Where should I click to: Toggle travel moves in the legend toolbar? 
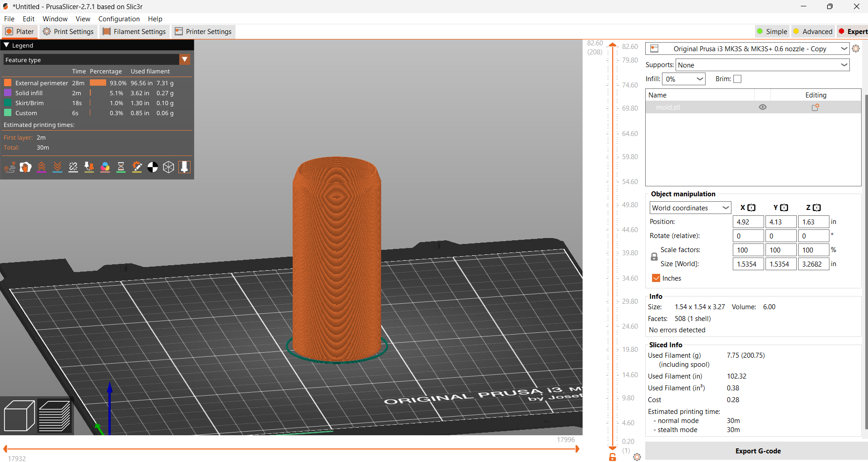click(9, 167)
